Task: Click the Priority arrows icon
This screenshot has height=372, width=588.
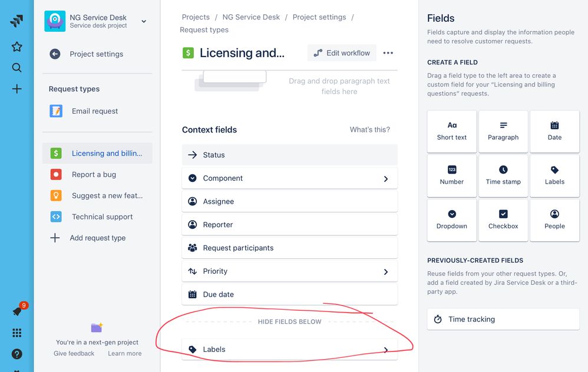Action: pyautogui.click(x=193, y=271)
